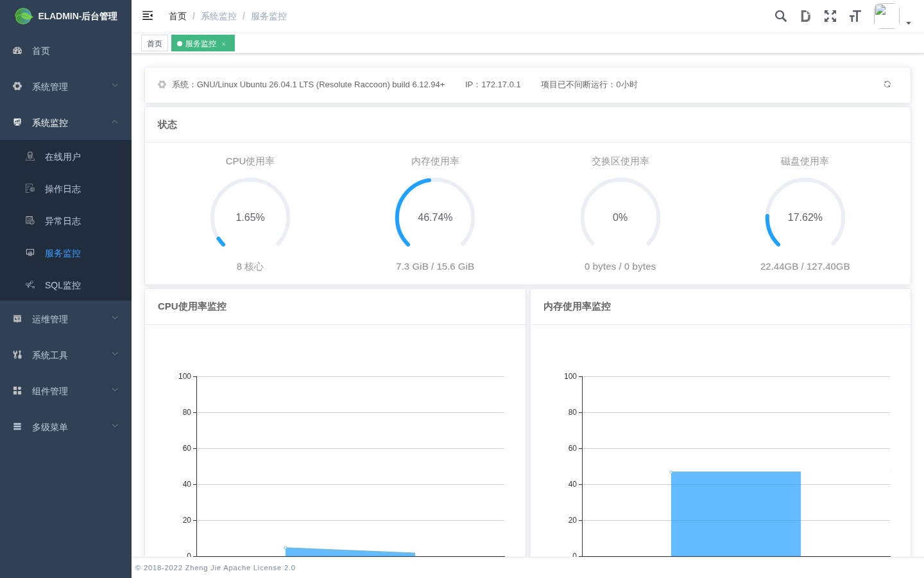Image resolution: width=924 pixels, height=578 pixels.
Task: Toggle fullscreen mode icon
Action: [830, 16]
